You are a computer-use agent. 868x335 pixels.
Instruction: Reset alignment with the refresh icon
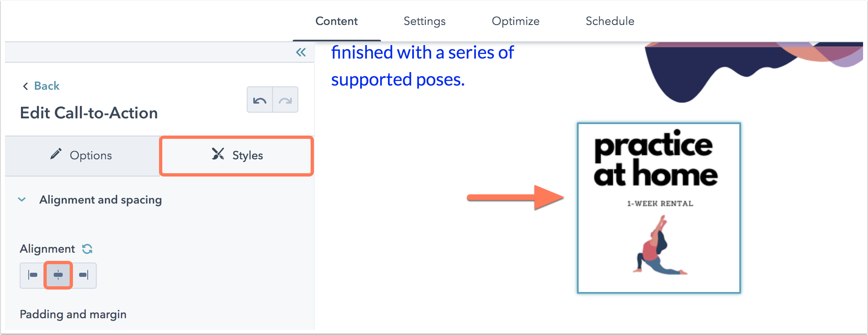tap(87, 249)
